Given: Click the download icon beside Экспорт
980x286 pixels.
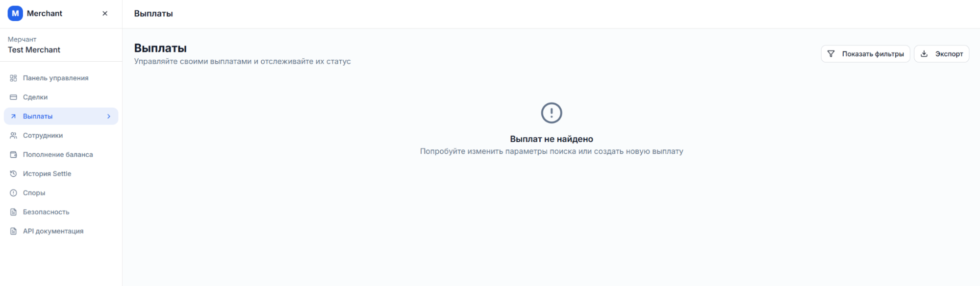Looking at the screenshot, I should click(924, 54).
